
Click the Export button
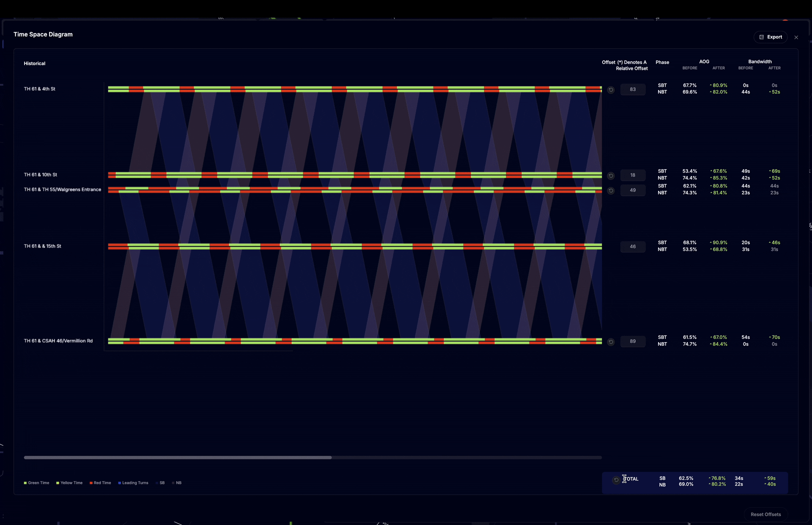[770, 37]
